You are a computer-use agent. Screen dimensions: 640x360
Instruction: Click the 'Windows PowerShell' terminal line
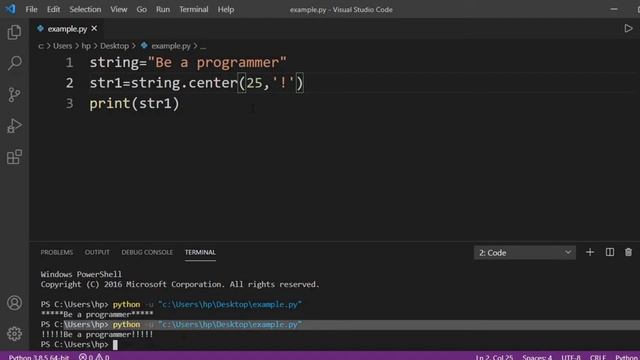click(81, 274)
